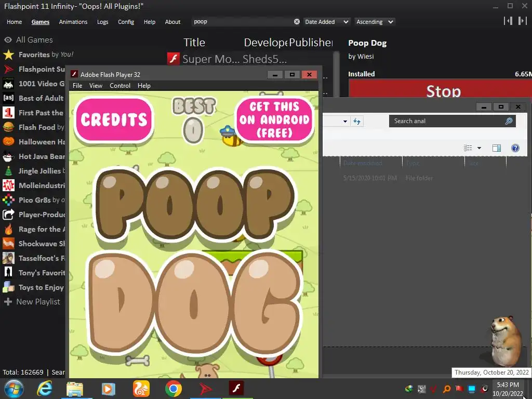Click the Windows Start orb

pos(14,389)
